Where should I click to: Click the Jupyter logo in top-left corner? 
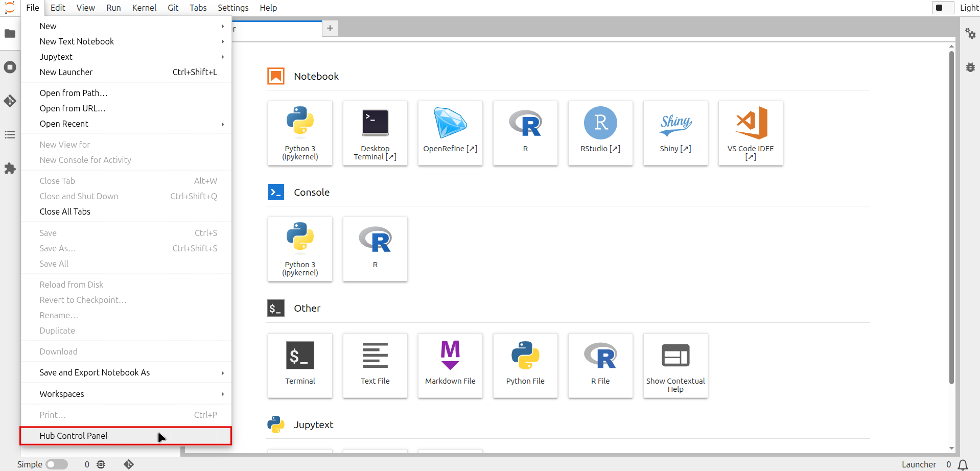coord(10,8)
